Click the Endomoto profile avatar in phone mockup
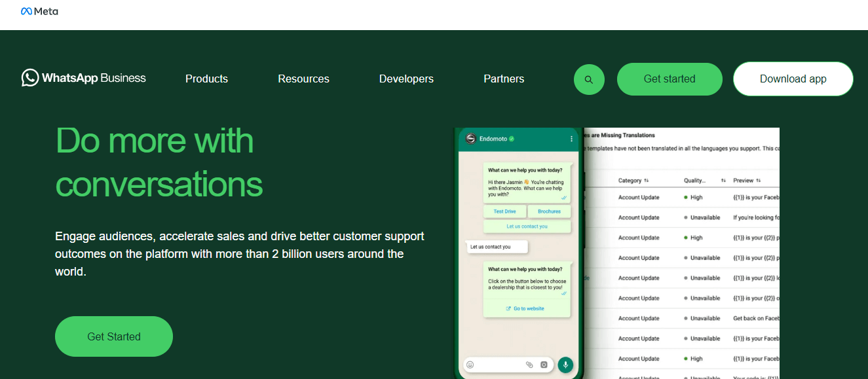This screenshot has height=379, width=868. point(470,139)
